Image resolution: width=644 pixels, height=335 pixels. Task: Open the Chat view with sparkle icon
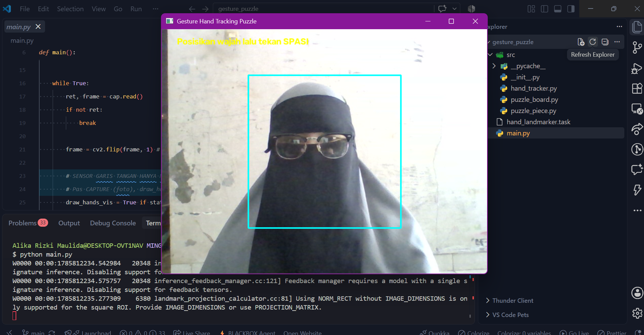(x=637, y=169)
